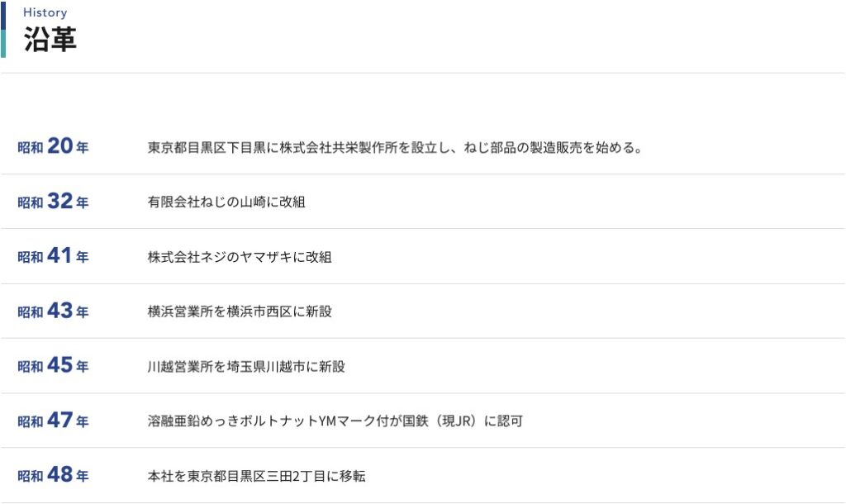The height and width of the screenshot is (504, 846).
Task: Click the 有限会社ねじの山崎に改組 text
Action: pos(226,202)
